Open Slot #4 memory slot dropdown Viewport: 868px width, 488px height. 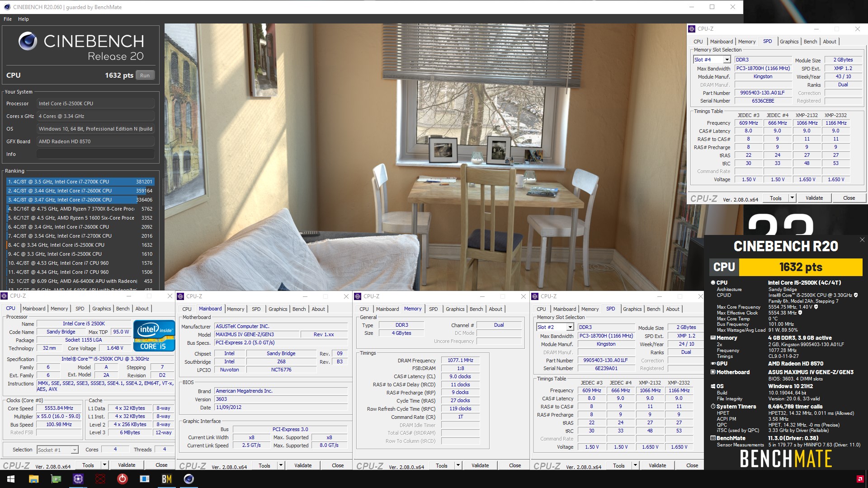coord(726,60)
